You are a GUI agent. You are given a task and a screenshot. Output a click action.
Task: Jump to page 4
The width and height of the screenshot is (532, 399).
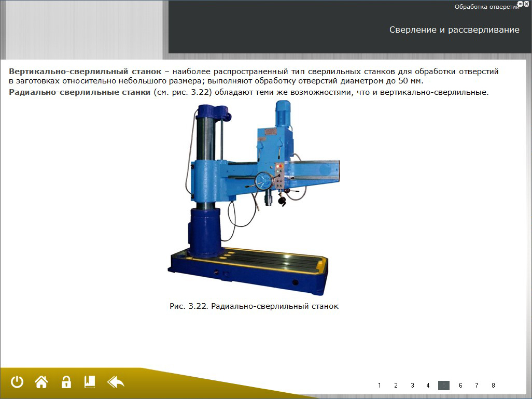(428, 386)
